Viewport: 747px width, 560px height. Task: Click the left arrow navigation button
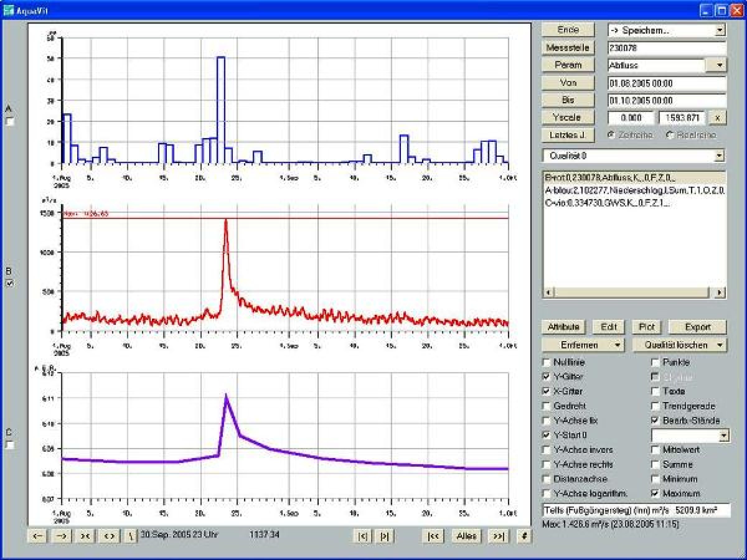click(x=37, y=536)
